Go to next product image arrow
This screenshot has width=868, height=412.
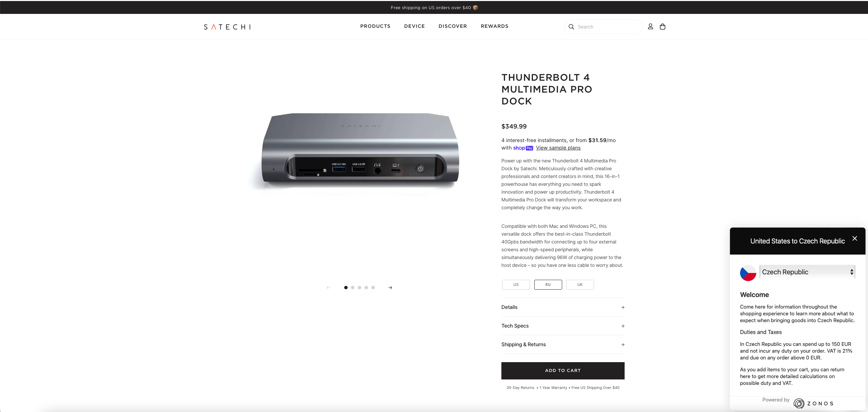coord(390,288)
